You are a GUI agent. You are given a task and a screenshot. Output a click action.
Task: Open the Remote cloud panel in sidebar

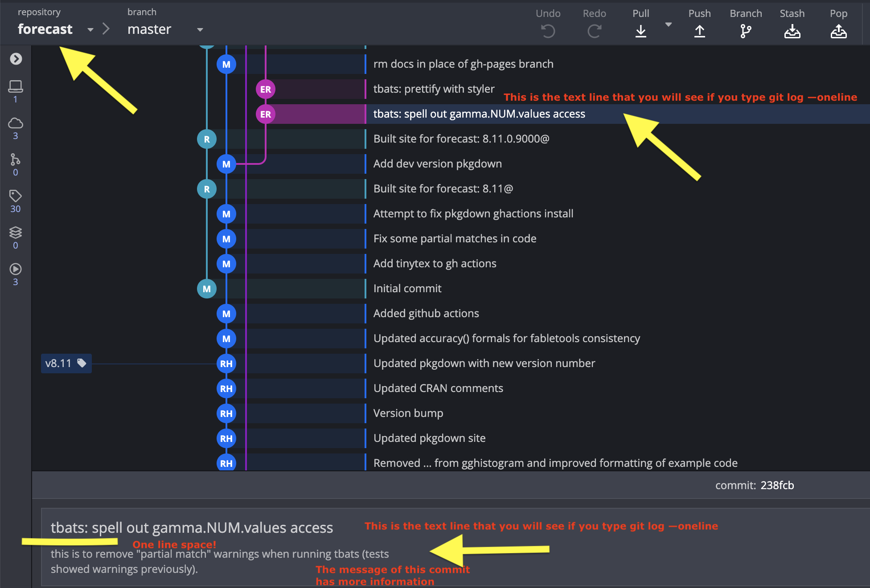coord(16,123)
